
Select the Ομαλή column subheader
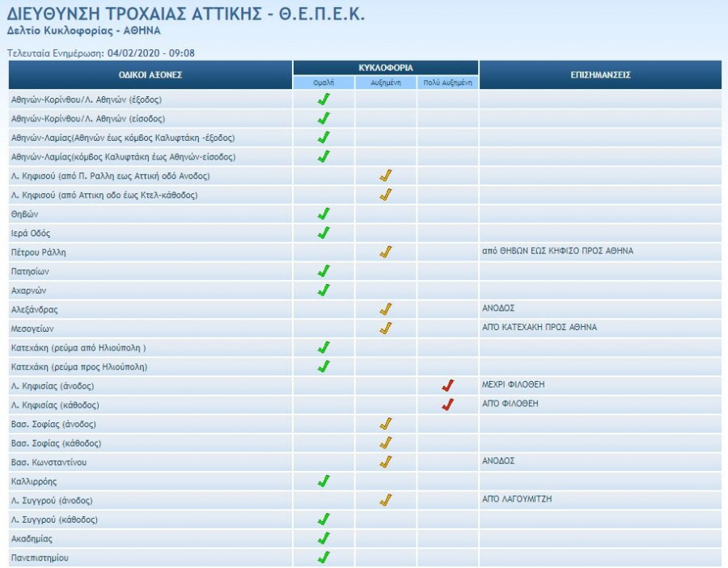[x=324, y=83]
